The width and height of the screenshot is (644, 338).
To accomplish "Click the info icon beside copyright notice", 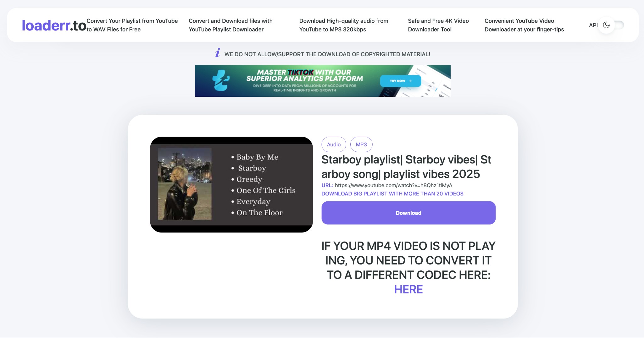I will pos(218,53).
